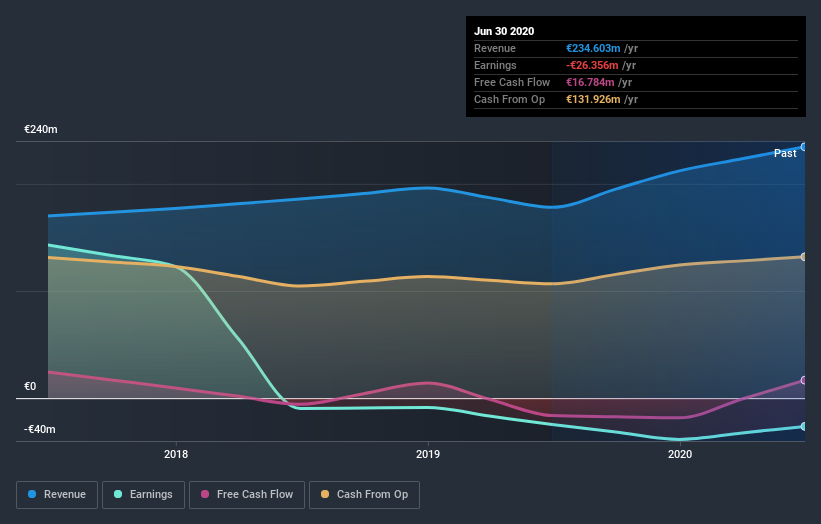Click the Revenue label in tooltip
Screen dimensions: 821x524
click(x=495, y=48)
